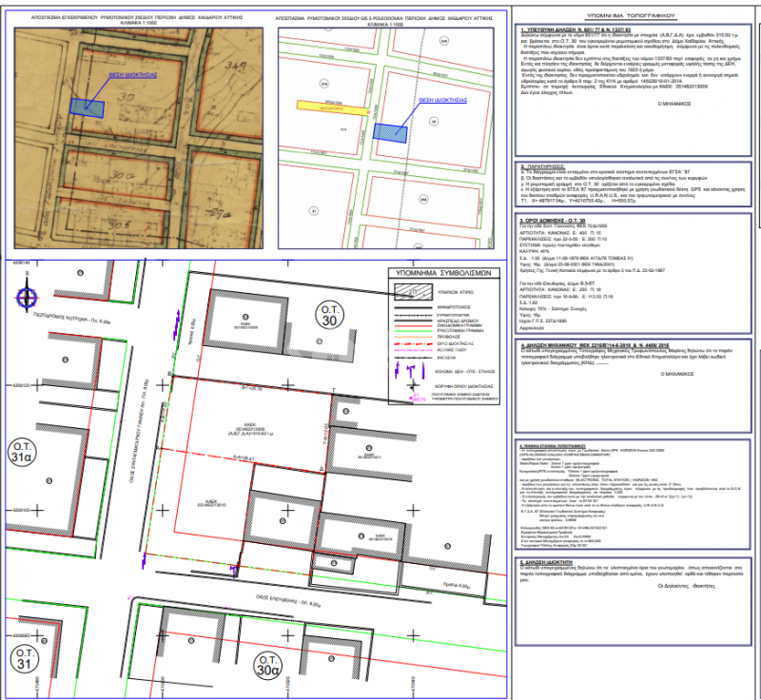Image resolution: width=761 pixels, height=700 pixels.
Task: Click the ΥΠΟΜΝΗΜΑ ΣΥΜΒΟΛΙΣΜΩΝ legend title
Action: click(x=443, y=273)
